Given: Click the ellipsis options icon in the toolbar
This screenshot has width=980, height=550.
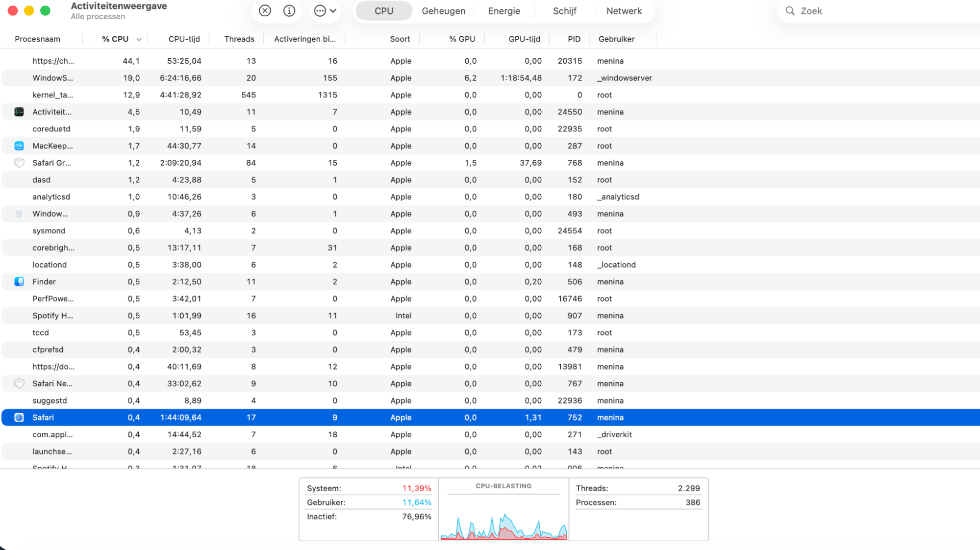Looking at the screenshot, I should [x=321, y=10].
